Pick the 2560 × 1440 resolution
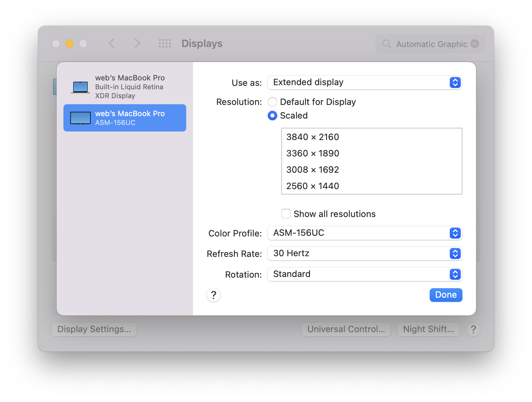 (372, 186)
